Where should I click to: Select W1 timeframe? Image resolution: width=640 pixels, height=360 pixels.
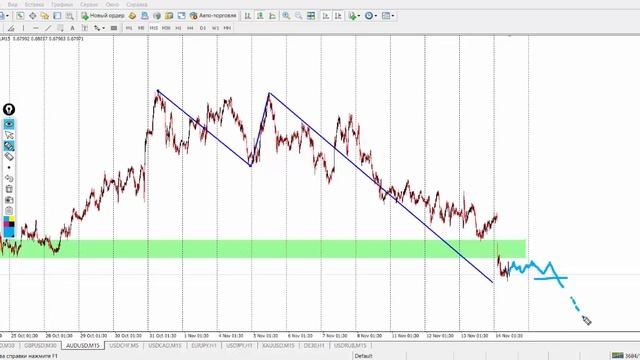point(215,28)
